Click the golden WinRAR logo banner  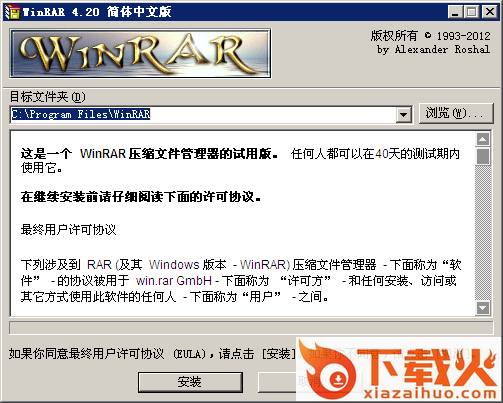click(140, 53)
